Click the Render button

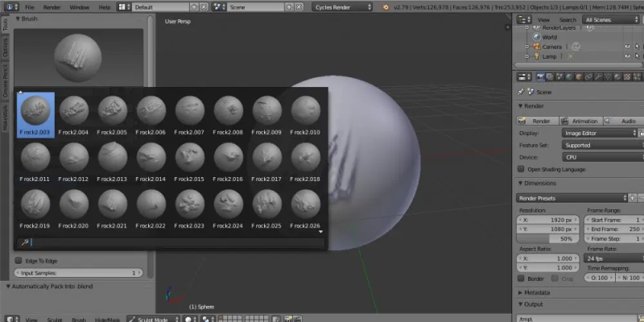[538, 122]
